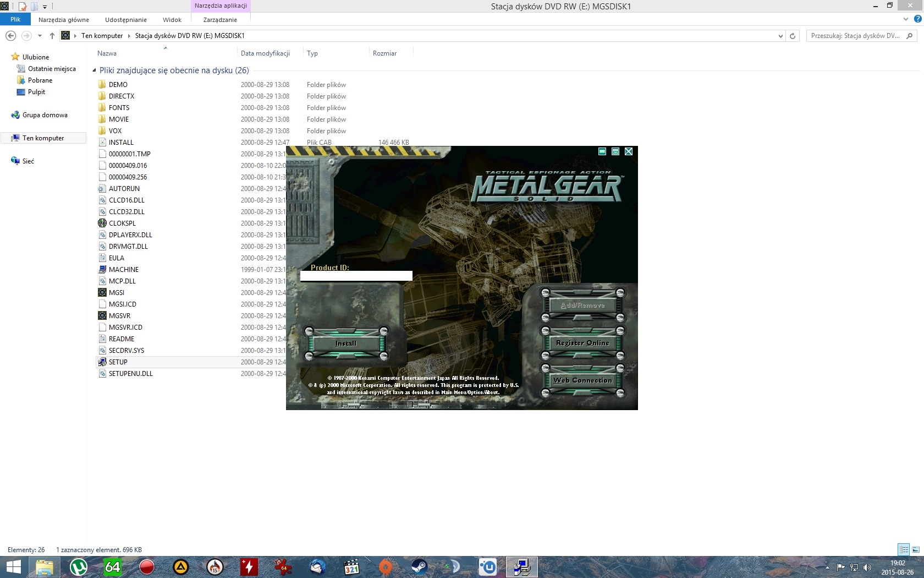
Task: Select the VOX folder
Action: [115, 131]
